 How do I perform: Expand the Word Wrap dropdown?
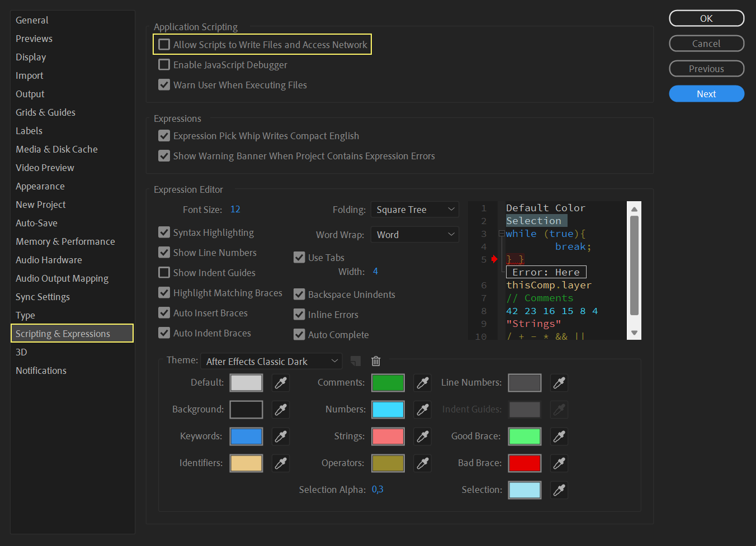414,235
